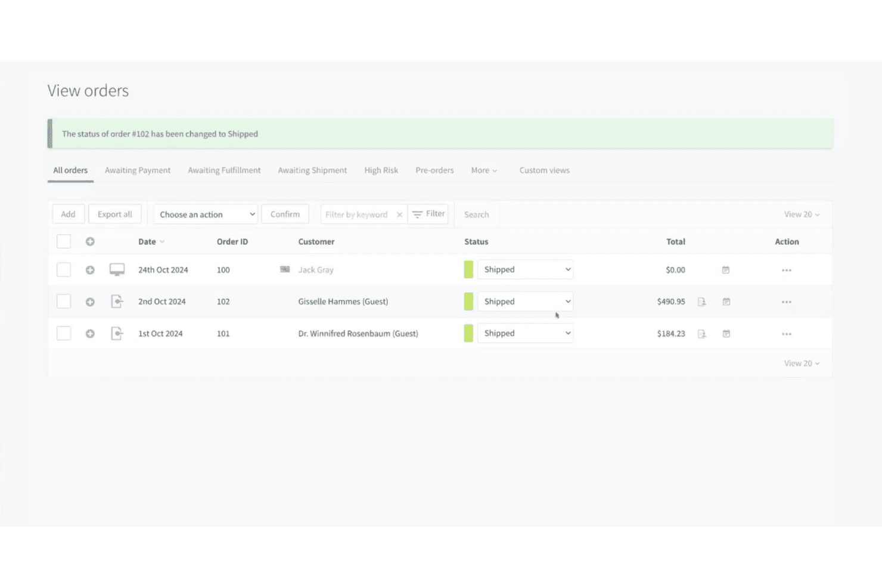Image resolution: width=882 pixels, height=588 pixels.
Task: Switch to All orders tab
Action: pos(70,170)
